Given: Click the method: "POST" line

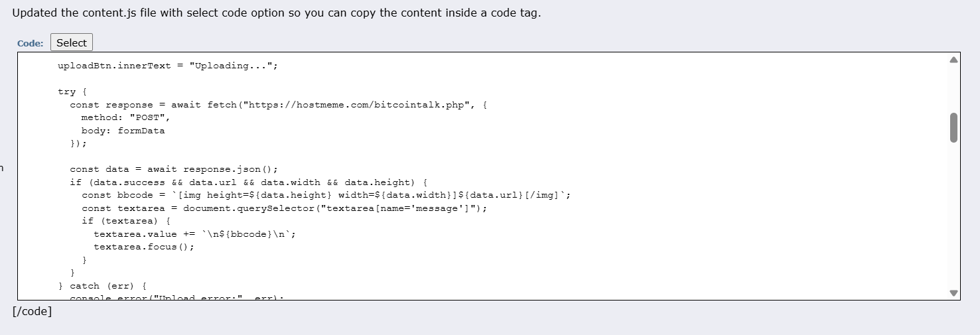Looking at the screenshot, I should point(126,117).
